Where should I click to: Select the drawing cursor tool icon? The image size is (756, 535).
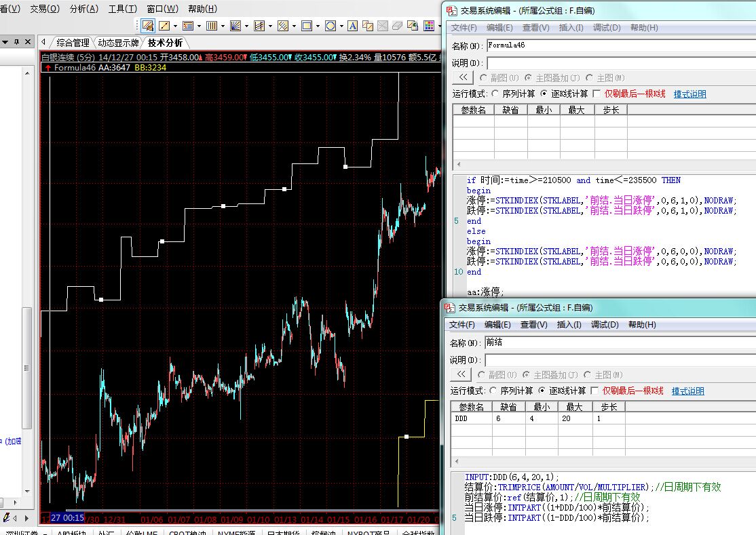[x=148, y=26]
